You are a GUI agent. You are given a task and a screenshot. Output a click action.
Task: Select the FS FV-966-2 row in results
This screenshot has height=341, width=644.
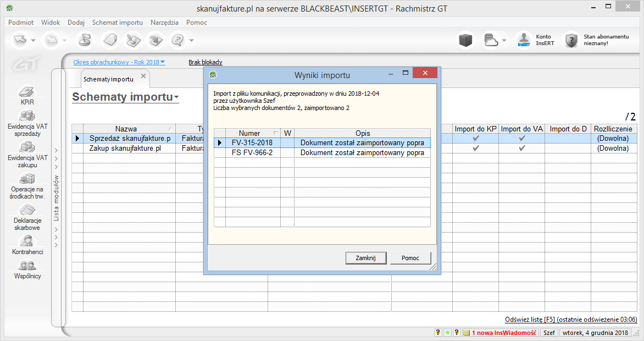pyautogui.click(x=252, y=152)
